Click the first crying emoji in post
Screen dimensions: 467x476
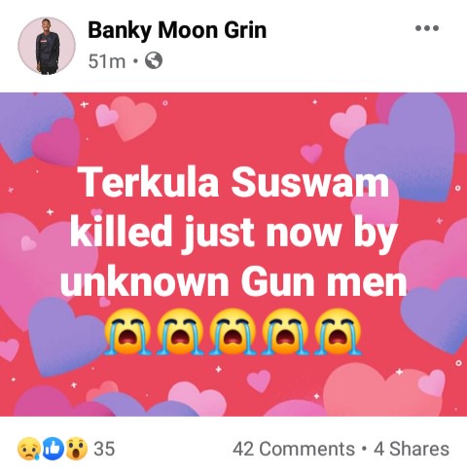127,331
